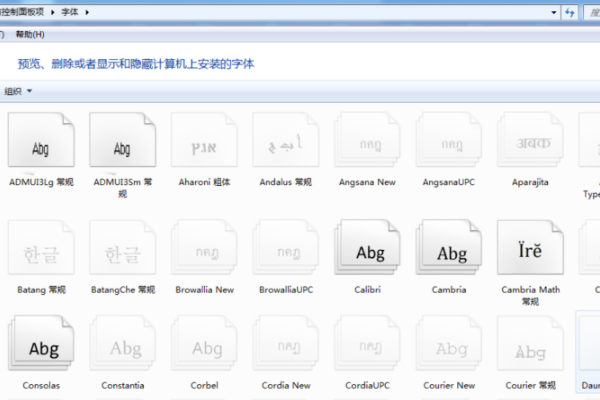The height and width of the screenshot is (400, 600).
Task: Open the Consolas font family icon
Action: (x=41, y=343)
